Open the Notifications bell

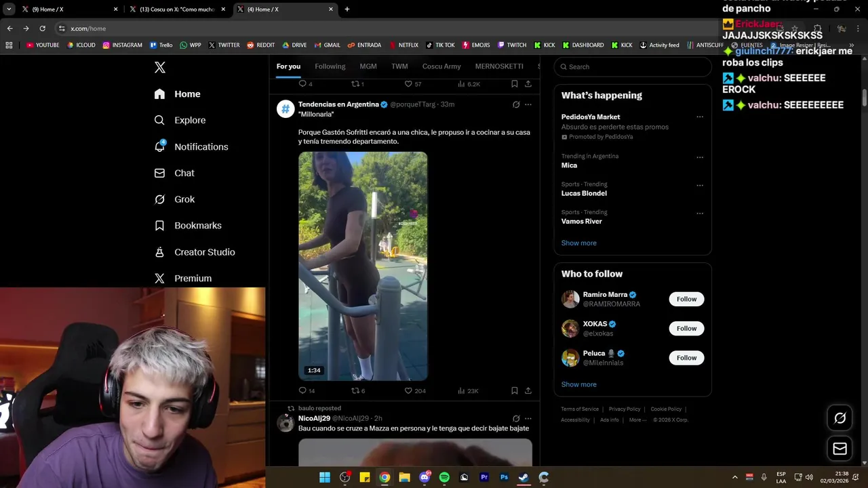(191, 146)
